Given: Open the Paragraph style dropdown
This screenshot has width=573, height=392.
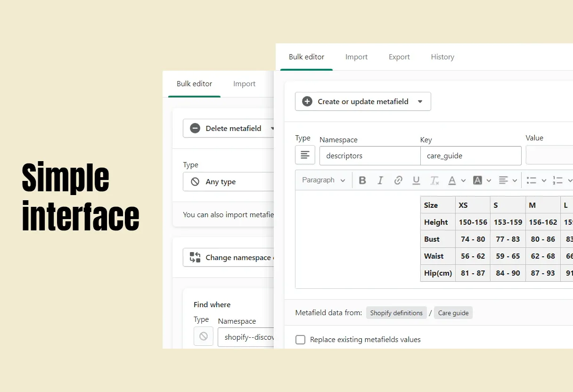Looking at the screenshot, I should (x=324, y=180).
